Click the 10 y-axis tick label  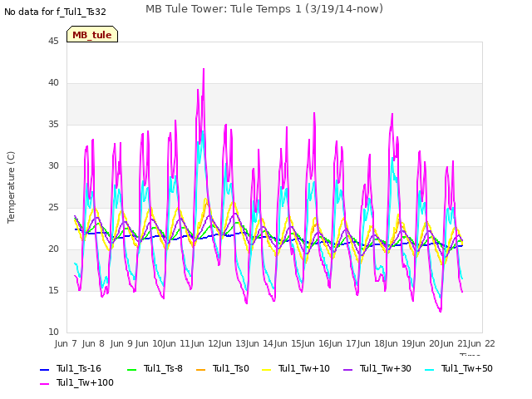(x=53, y=332)
